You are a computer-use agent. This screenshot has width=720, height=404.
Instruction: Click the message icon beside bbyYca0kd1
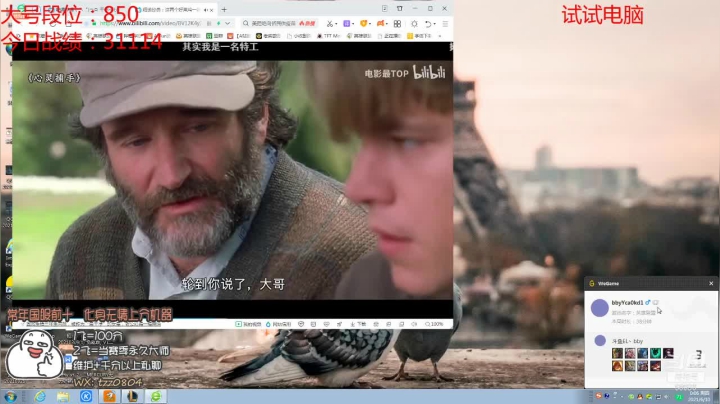[656, 303]
